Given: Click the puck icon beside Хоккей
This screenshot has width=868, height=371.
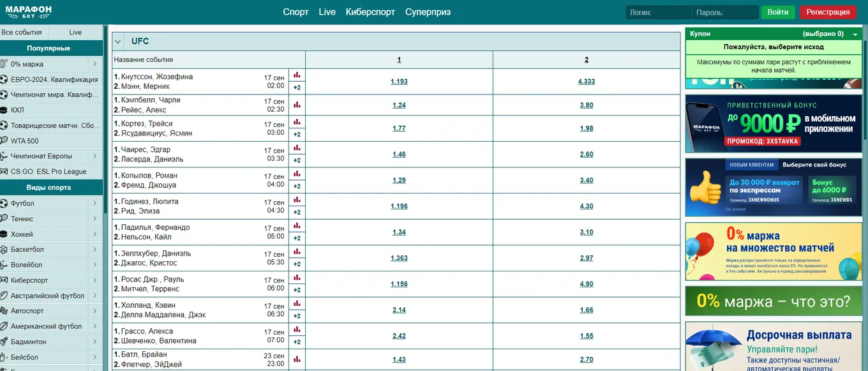Looking at the screenshot, I should coord(4,234).
